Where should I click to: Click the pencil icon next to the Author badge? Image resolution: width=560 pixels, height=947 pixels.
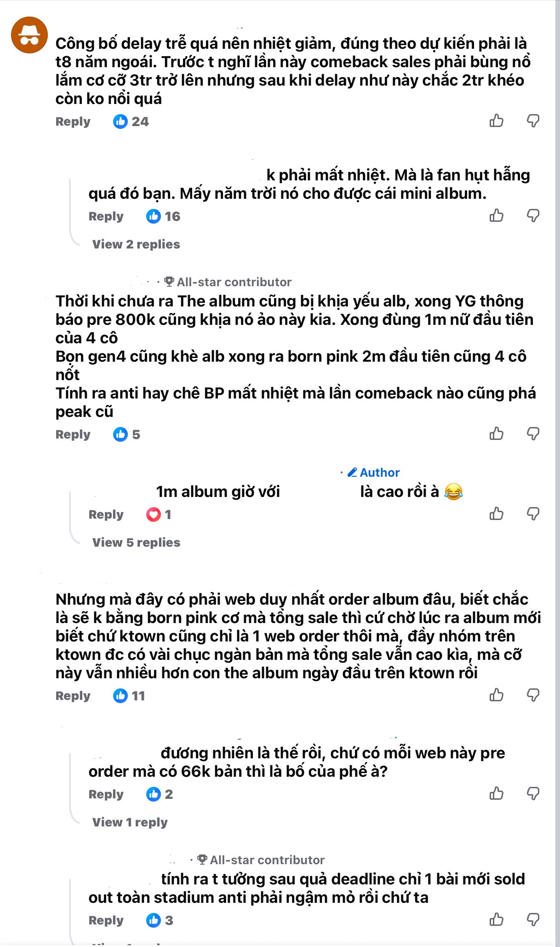click(x=352, y=472)
